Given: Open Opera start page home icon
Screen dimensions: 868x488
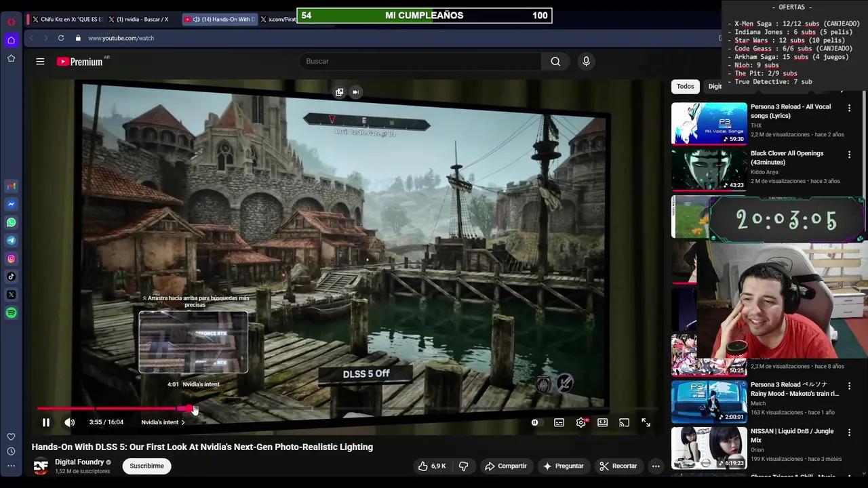Looking at the screenshot, I should (11, 40).
